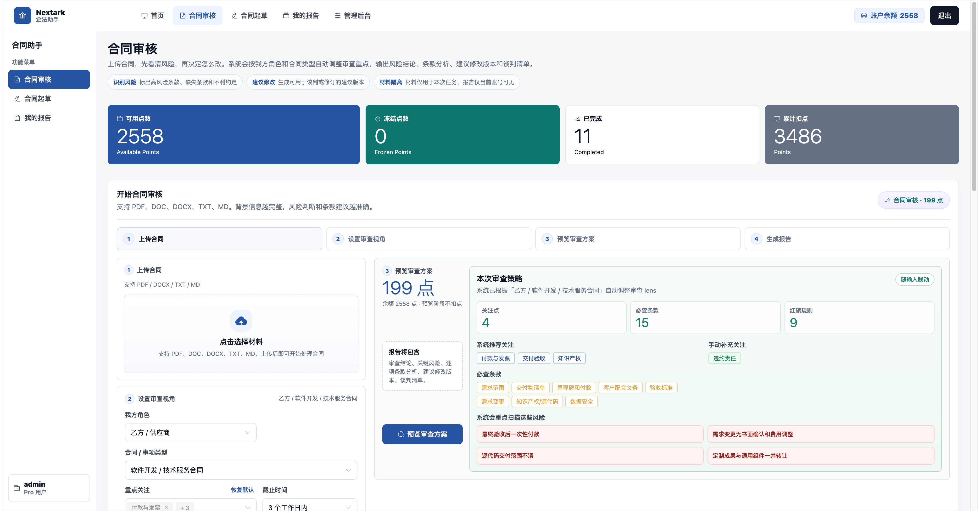This screenshot has width=980, height=513.
Task: Click the 建议修改 info pill
Action: [308, 82]
